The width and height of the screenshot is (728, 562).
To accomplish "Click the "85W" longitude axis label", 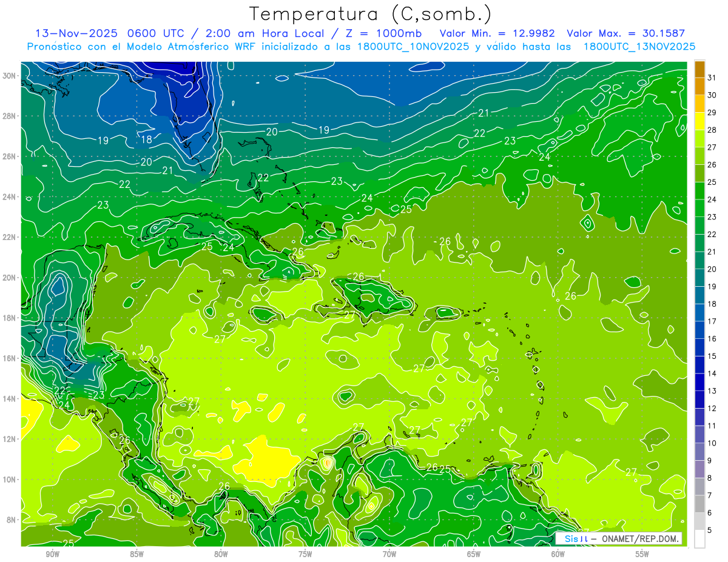I will coord(136,554).
